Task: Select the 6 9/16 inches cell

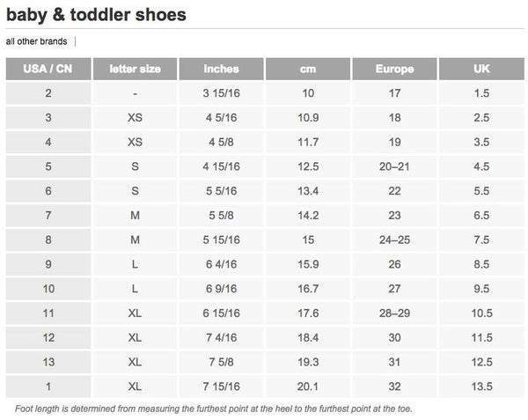Action: coord(221,288)
